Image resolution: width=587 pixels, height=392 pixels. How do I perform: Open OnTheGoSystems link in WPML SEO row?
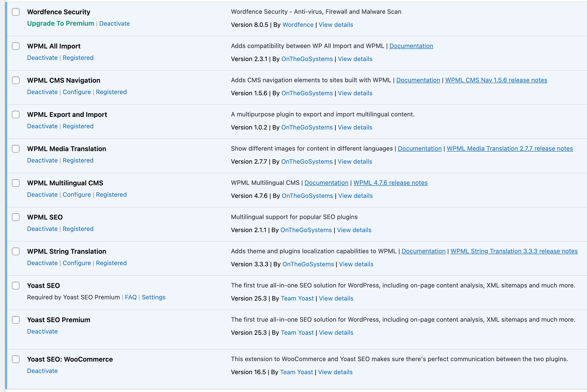[306, 230]
